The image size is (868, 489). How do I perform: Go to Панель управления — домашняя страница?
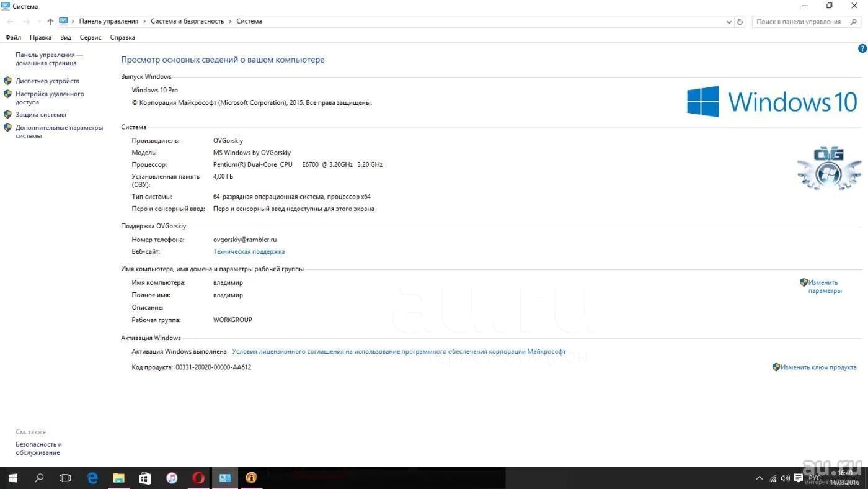click(x=49, y=59)
